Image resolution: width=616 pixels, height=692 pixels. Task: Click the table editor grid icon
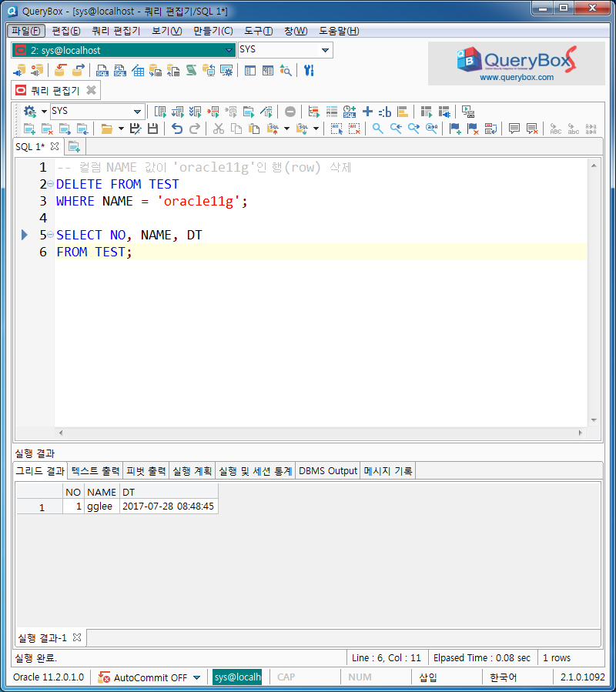point(138,71)
